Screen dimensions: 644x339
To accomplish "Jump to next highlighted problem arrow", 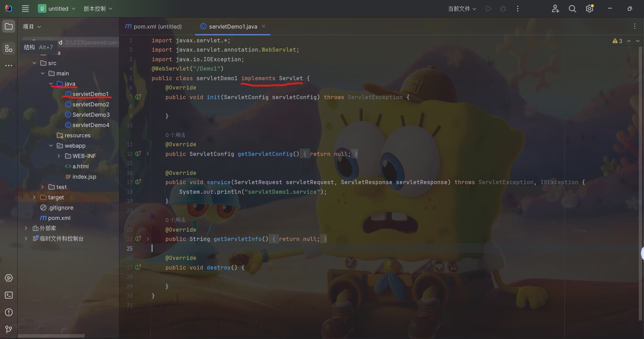I will 638,41.
